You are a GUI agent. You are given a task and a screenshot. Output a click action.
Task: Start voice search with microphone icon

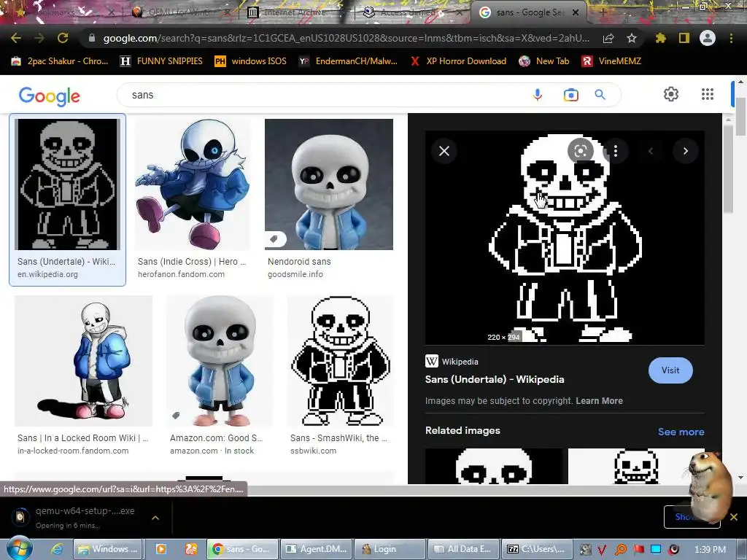538,95
